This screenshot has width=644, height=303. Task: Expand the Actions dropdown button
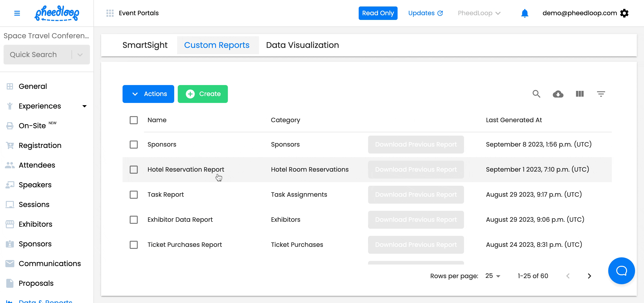coord(148,94)
